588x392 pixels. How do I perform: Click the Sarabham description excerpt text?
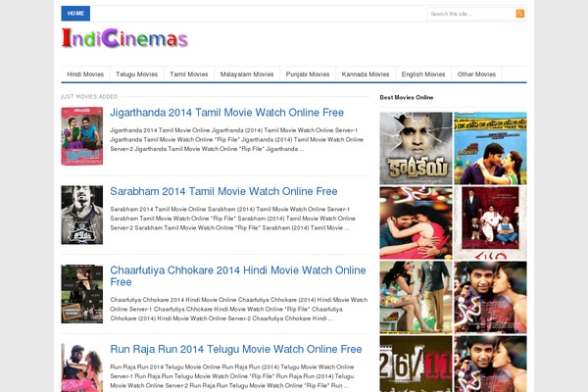click(x=233, y=219)
